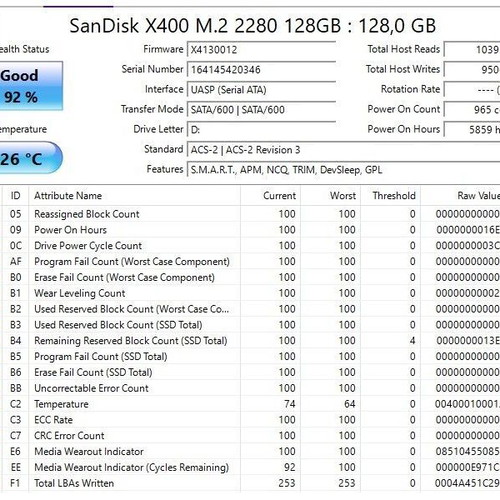Click current value 253 in Total LBAs Written row
The height and width of the screenshot is (500, 500).
(287, 483)
